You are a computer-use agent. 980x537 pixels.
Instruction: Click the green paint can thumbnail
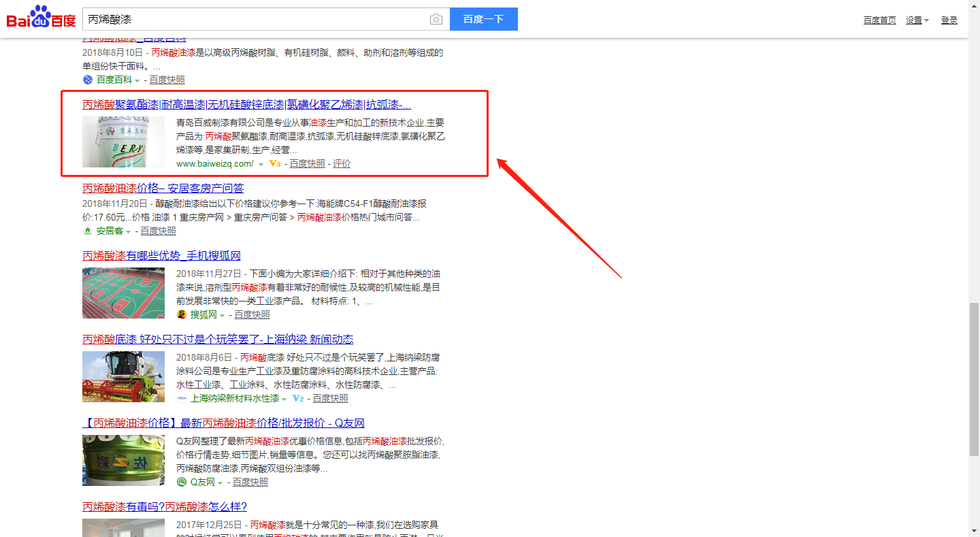[124, 460]
